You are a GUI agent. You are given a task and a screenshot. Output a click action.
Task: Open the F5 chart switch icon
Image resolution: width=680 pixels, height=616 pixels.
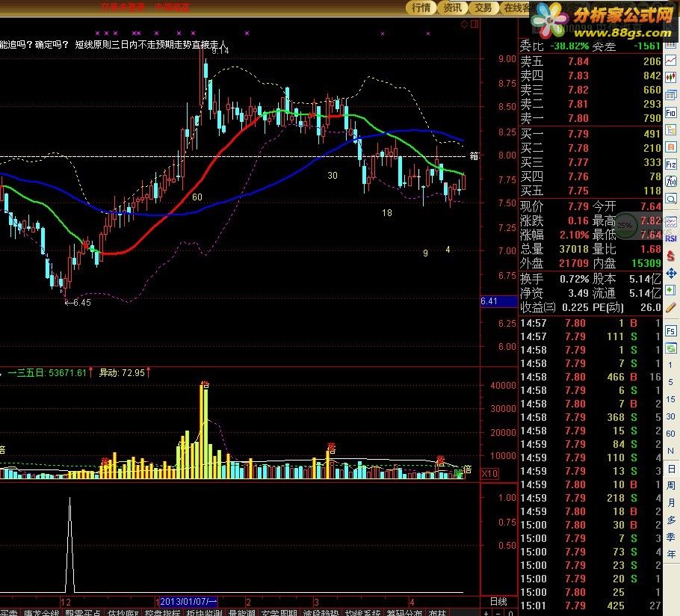(x=671, y=331)
